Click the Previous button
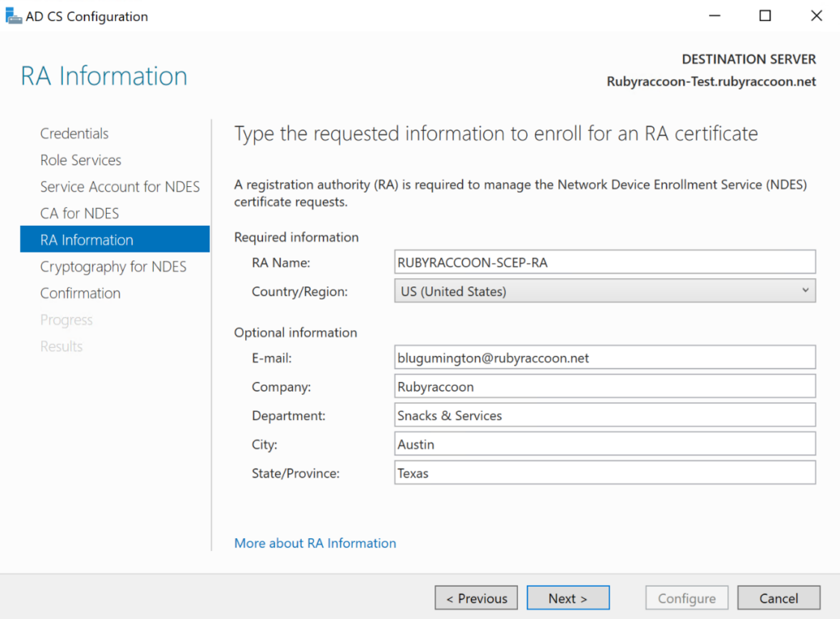Image resolution: width=840 pixels, height=619 pixels. click(x=476, y=597)
